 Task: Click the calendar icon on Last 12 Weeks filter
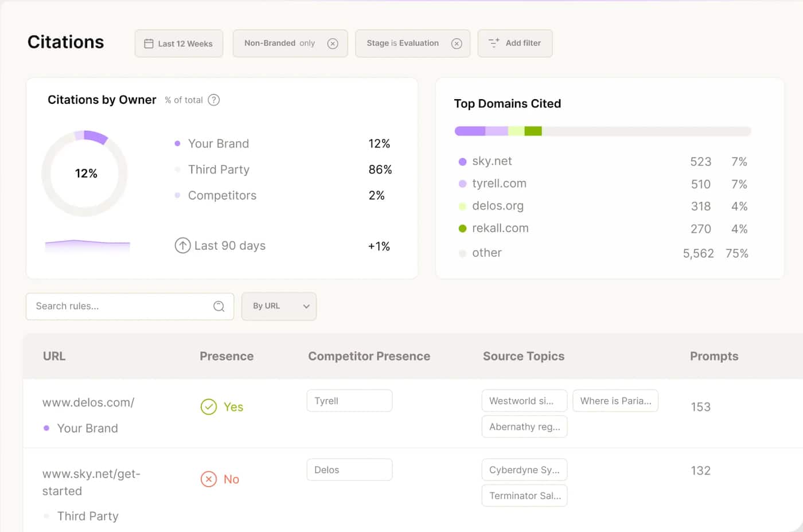[x=149, y=43]
